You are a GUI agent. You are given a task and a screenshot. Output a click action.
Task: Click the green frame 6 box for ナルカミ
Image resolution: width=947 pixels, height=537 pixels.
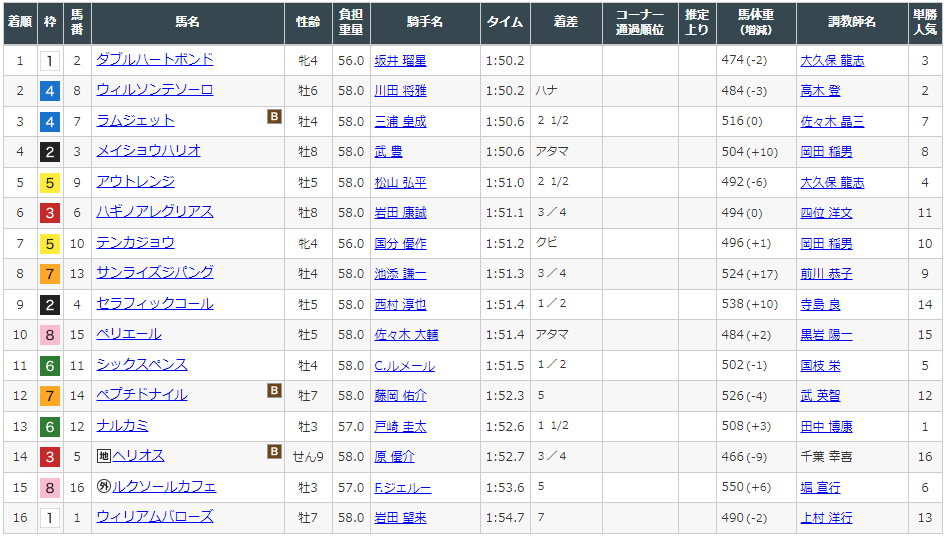click(50, 426)
